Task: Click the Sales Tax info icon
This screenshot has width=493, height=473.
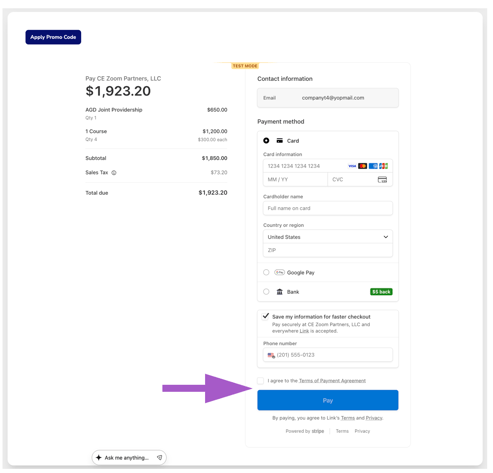Action: click(x=114, y=173)
